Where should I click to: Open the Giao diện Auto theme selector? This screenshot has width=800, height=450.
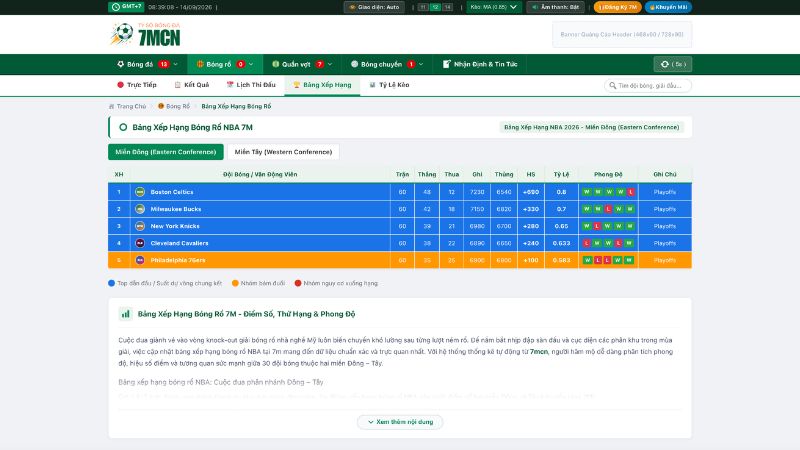pos(374,7)
